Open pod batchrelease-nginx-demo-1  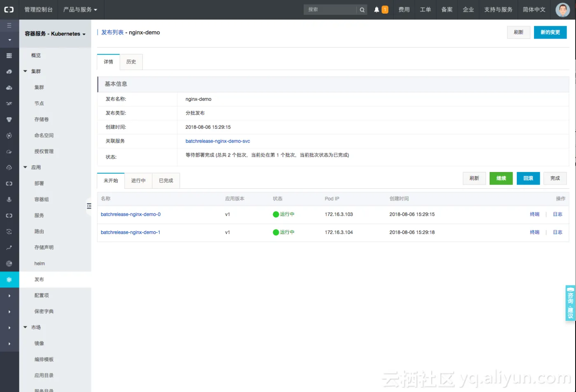point(130,232)
